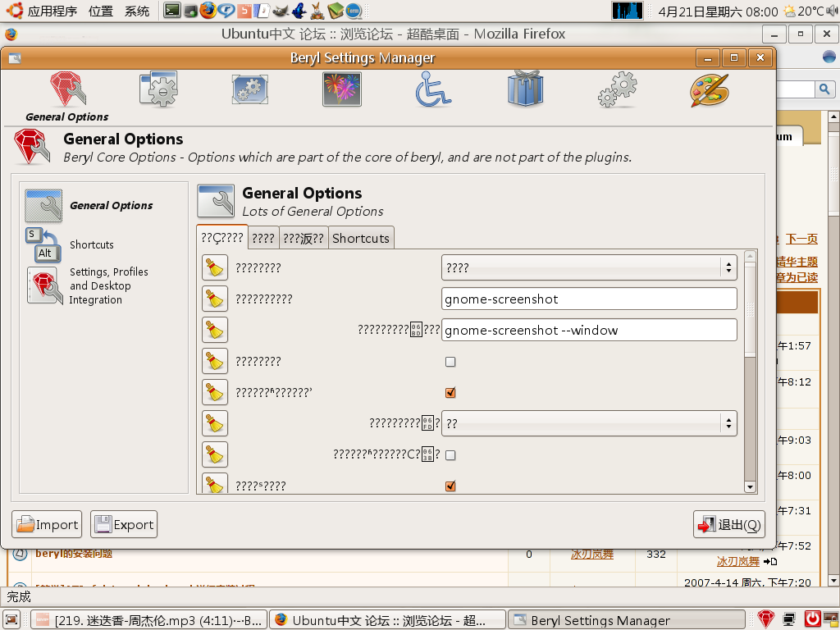The image size is (840, 630).
Task: Click the date and time clock
Action: 718,11
